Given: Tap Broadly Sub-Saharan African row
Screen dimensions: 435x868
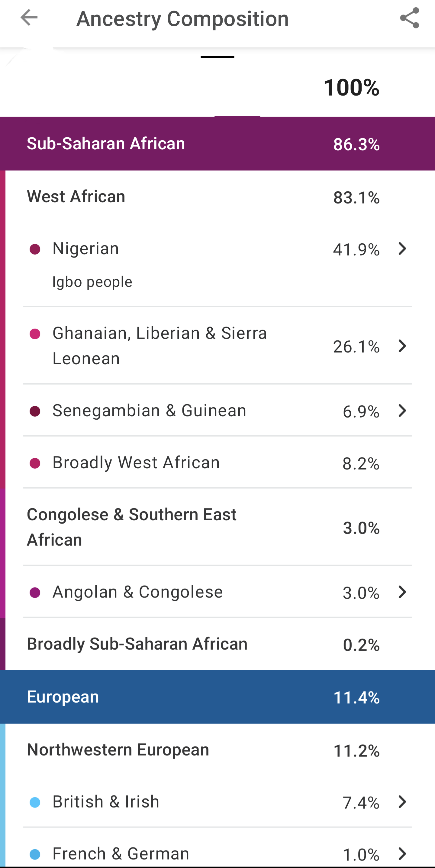Looking at the screenshot, I should point(217,644).
